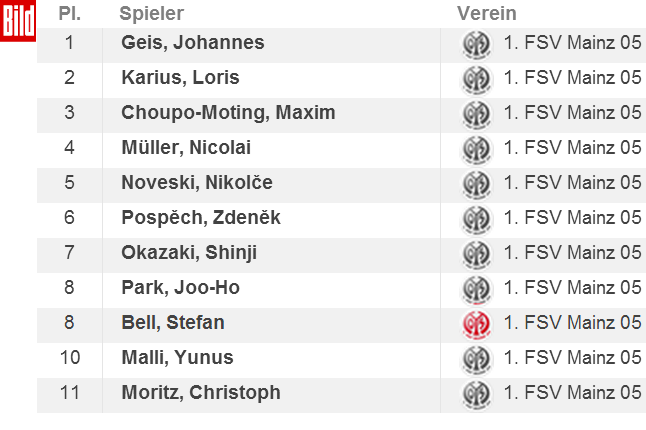
Task: Open player Geis, Johannes
Action: (192, 43)
